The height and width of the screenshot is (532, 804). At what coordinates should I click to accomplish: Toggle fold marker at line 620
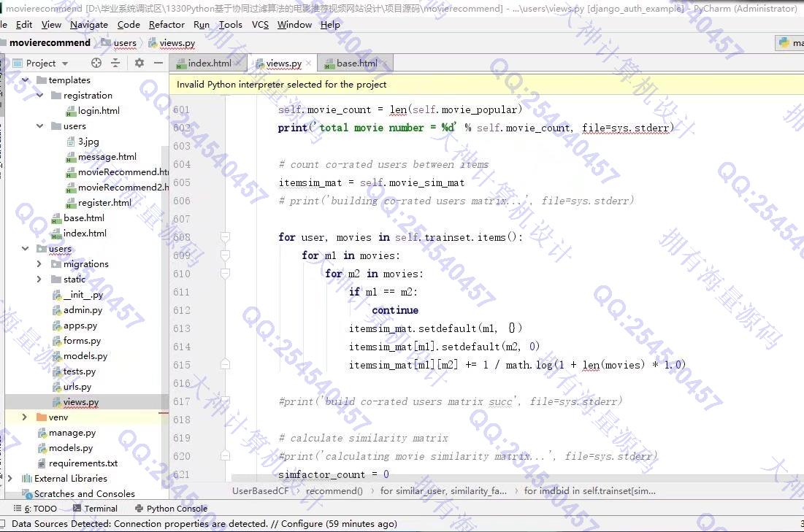225,455
